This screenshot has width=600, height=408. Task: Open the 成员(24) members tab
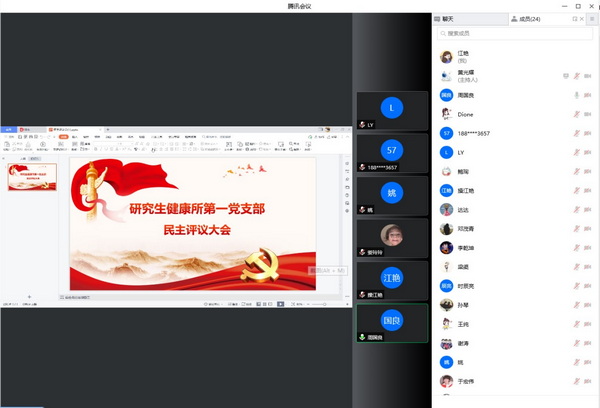click(x=528, y=19)
